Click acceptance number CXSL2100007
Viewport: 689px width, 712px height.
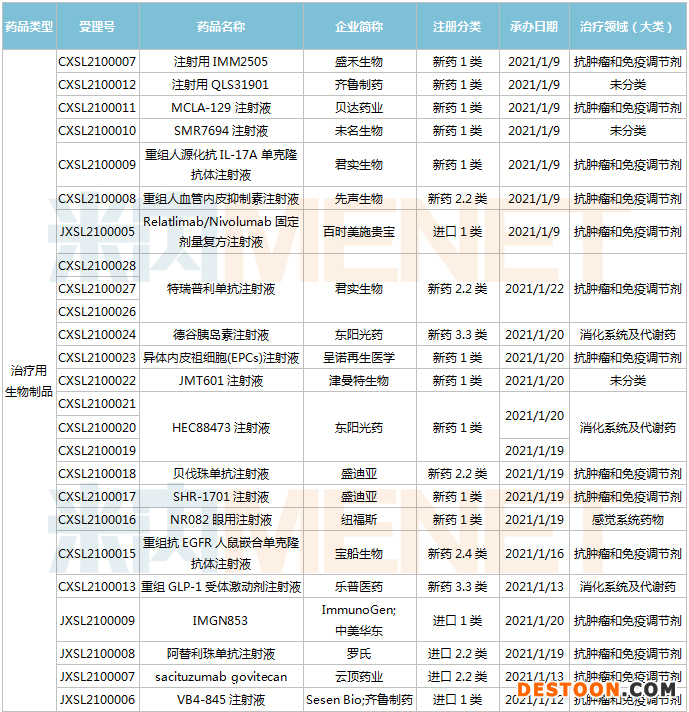[97, 62]
